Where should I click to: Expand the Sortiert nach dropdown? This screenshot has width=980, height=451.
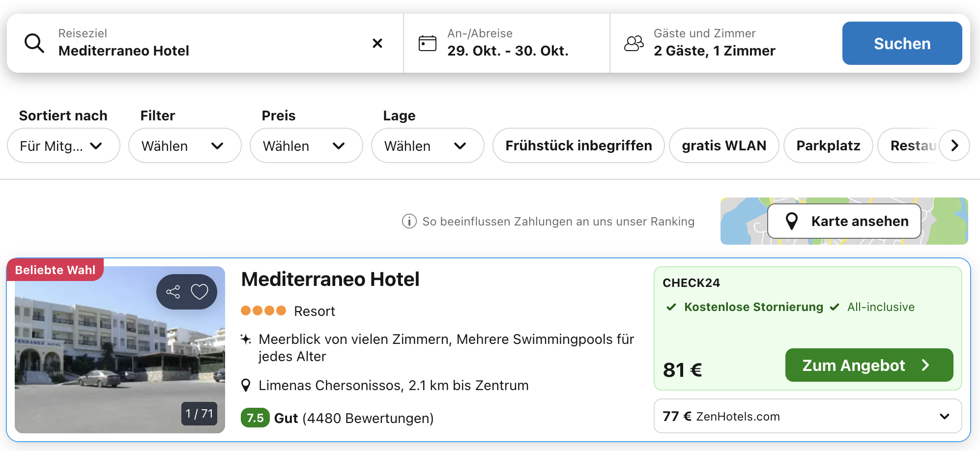point(63,146)
